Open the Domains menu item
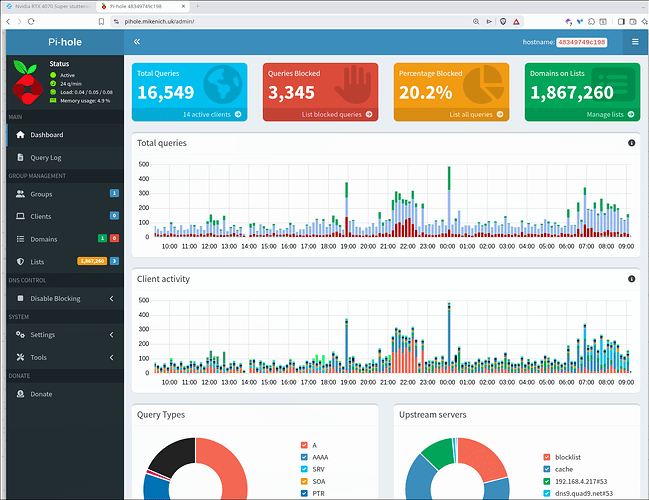Screen dimensions: 649x500 pyautogui.click(x=65, y=239)
